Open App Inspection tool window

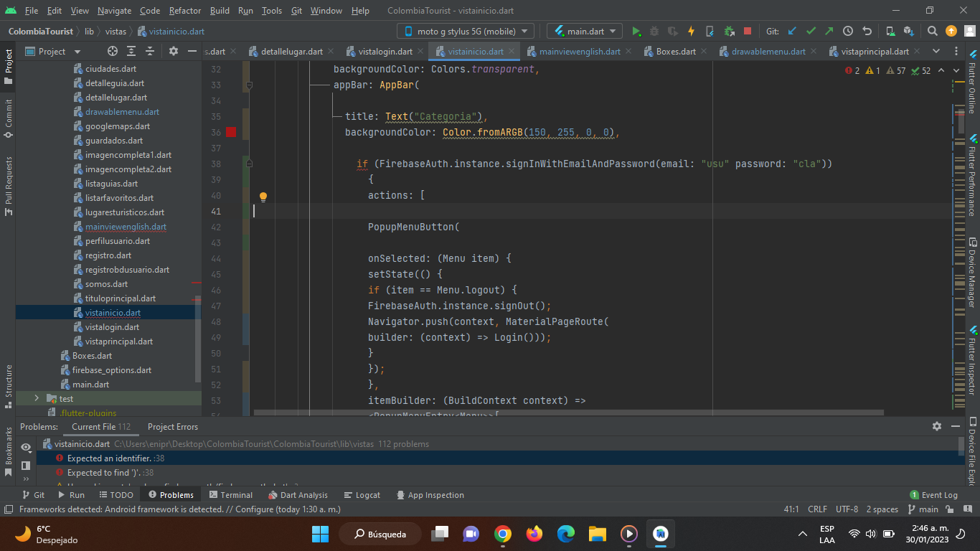429,495
